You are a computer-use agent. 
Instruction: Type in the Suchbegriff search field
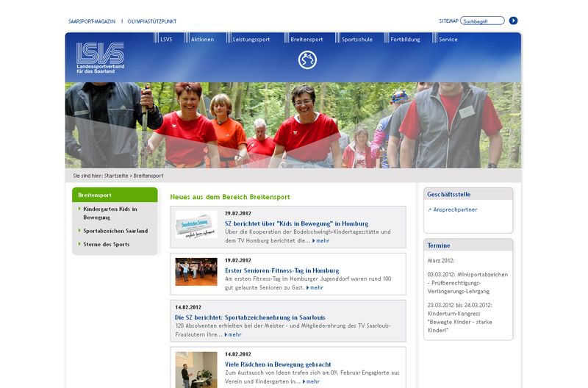482,21
